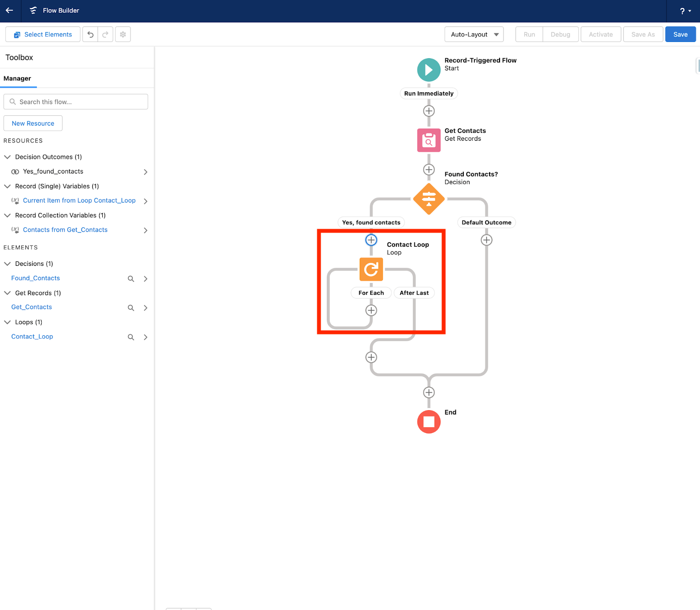Click the plus icon on Default Outcome path
Screen dimensions: 700x610
[486, 240]
